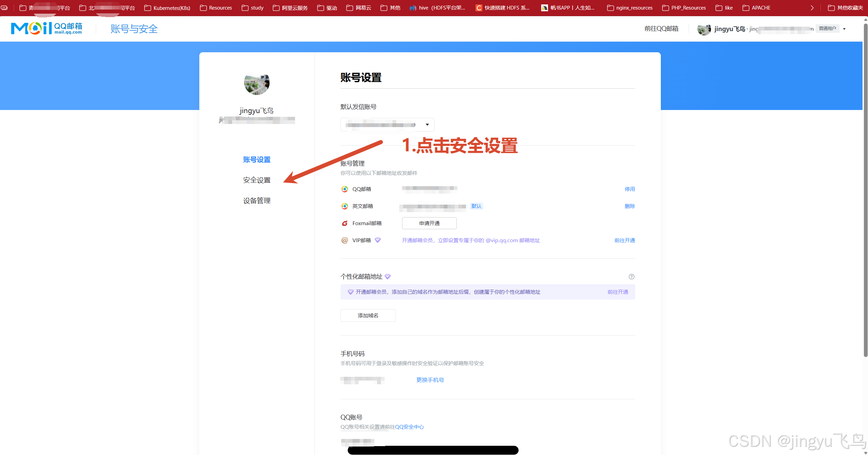
Task: Expand the user account menu arrow
Action: pos(844,29)
